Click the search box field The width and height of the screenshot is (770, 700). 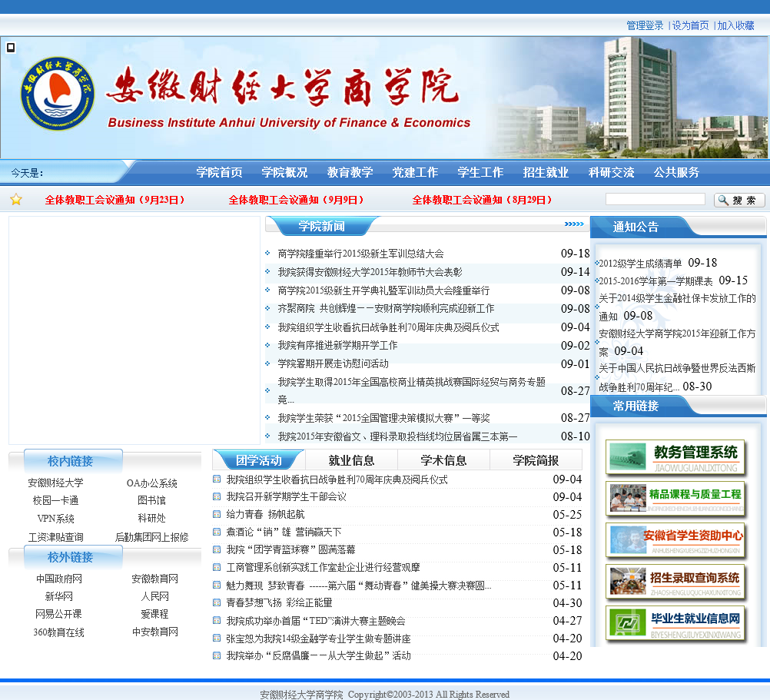pos(655,199)
